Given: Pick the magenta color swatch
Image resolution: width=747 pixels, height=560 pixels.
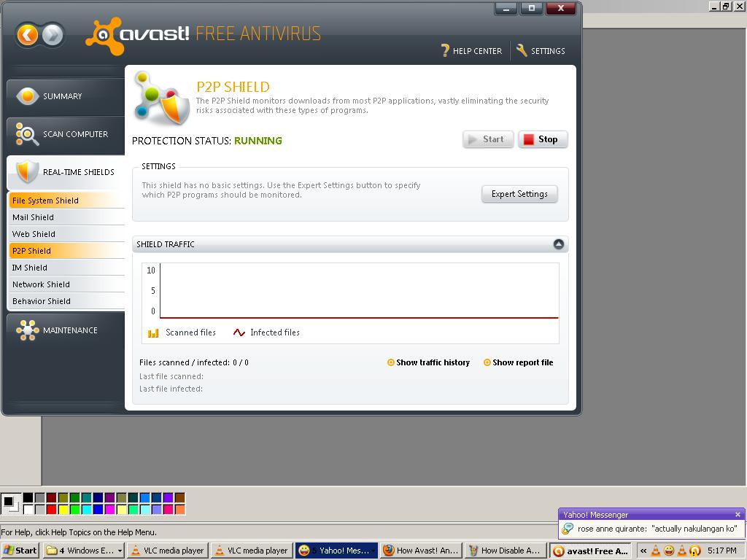Looking at the screenshot, I should [x=109, y=509].
